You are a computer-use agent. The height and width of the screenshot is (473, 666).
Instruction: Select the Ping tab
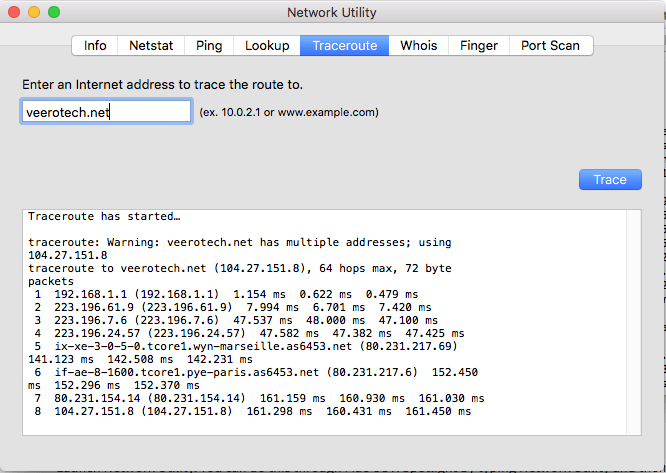click(209, 45)
